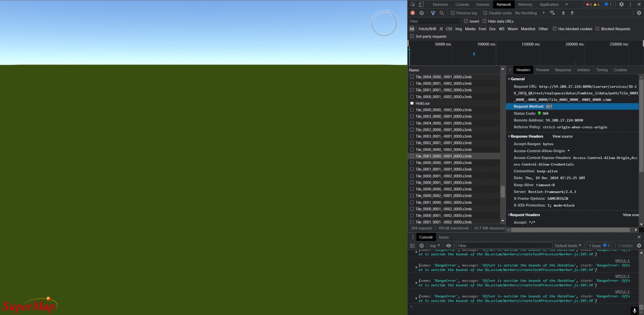The width and height of the screenshot is (644, 315).
Task: Collapse the Response Headers section
Action: (x=509, y=136)
